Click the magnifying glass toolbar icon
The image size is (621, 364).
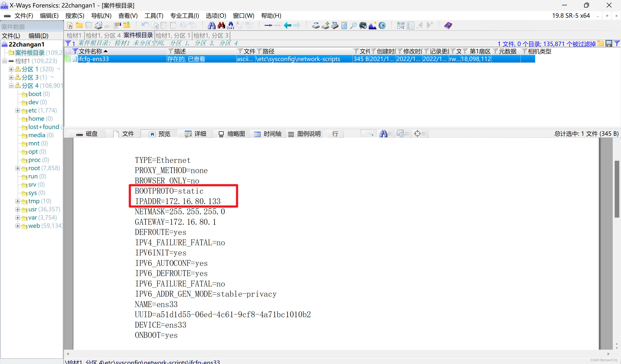[x=353, y=25]
